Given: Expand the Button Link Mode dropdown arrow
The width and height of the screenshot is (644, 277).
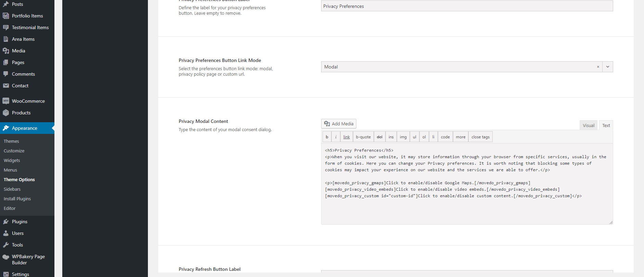Looking at the screenshot, I should (607, 67).
